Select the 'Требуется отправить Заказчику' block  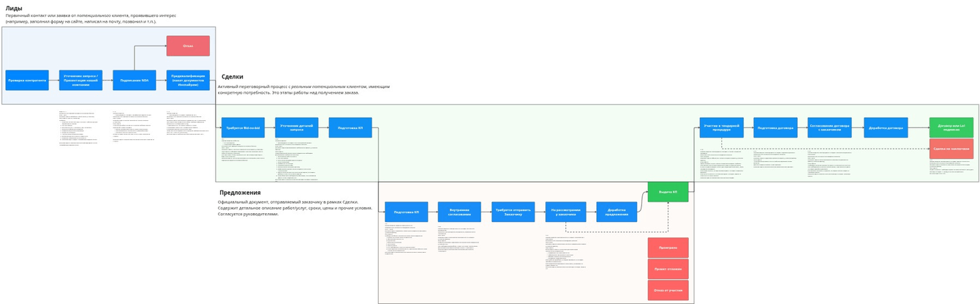pyautogui.click(x=513, y=212)
